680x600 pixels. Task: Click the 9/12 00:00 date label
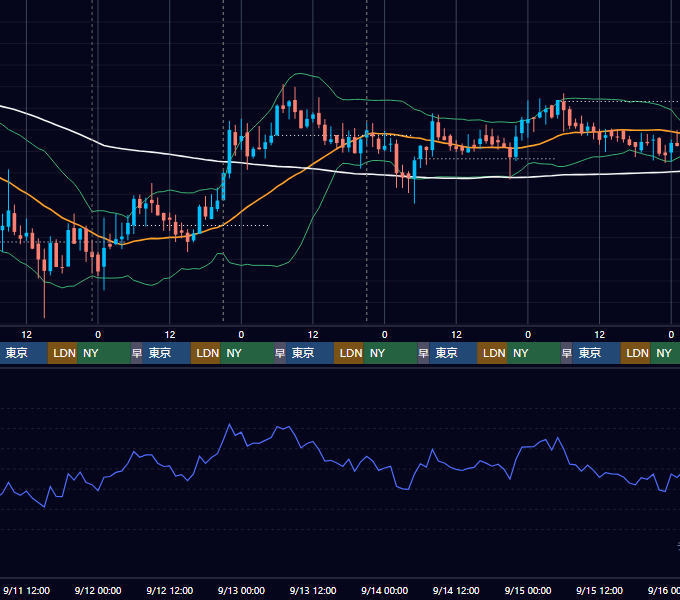(x=98, y=590)
